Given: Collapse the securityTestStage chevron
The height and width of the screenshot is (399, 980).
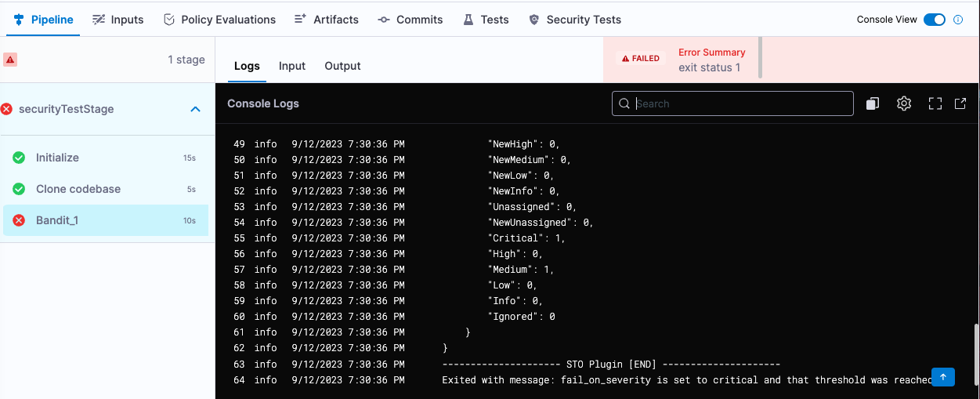Looking at the screenshot, I should tap(196, 109).
